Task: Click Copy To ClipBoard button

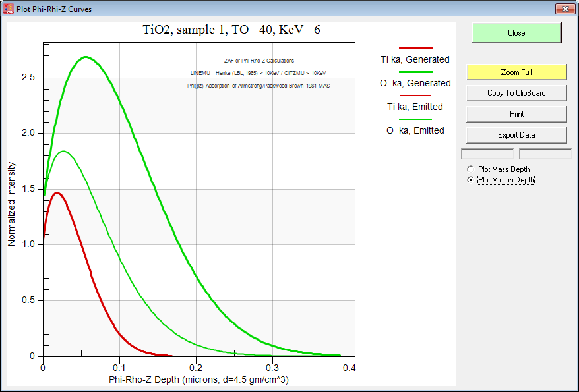Action: [516, 93]
